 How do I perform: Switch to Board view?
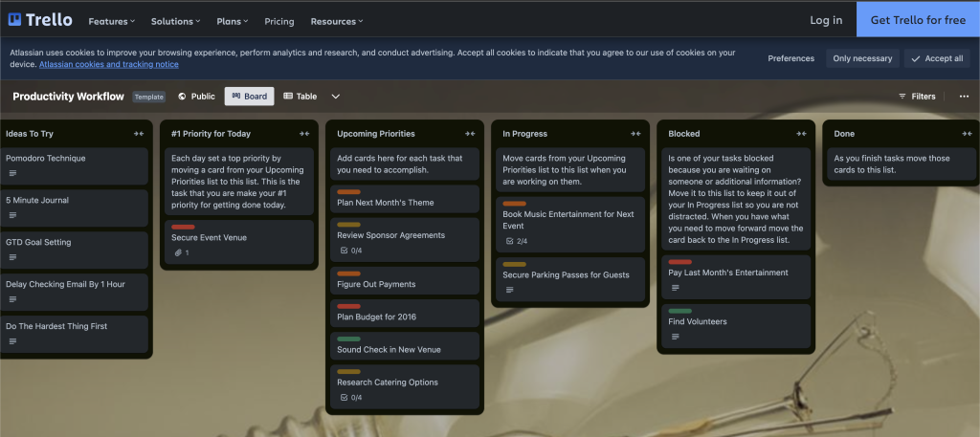pyautogui.click(x=250, y=97)
